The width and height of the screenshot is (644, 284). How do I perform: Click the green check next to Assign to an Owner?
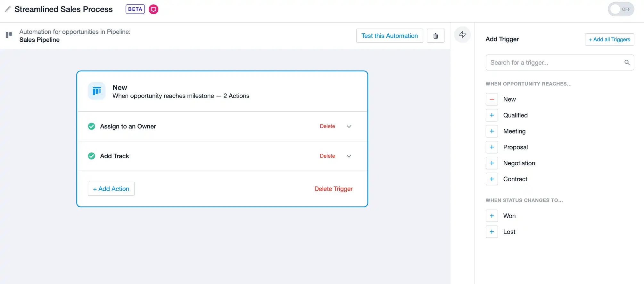pyautogui.click(x=92, y=126)
